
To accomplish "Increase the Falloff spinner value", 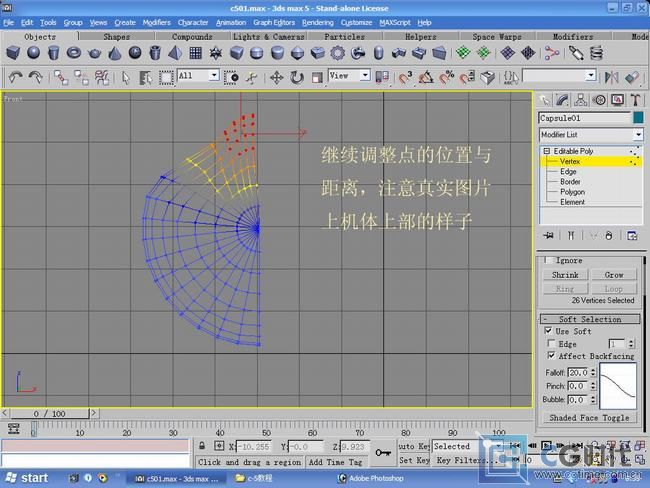I will (593, 370).
